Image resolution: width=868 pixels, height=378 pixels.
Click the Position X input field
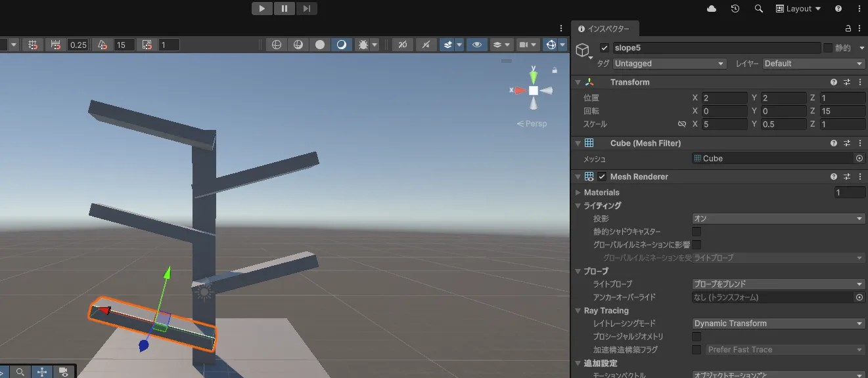724,98
